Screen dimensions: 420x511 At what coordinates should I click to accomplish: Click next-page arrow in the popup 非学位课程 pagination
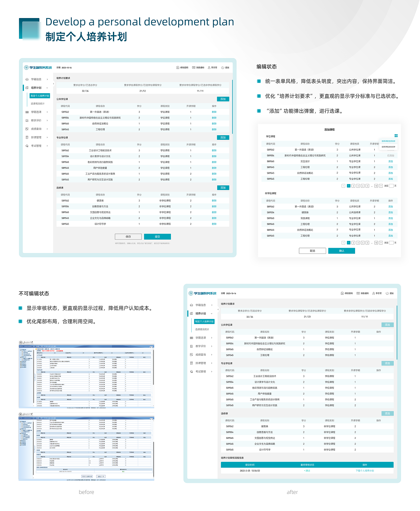(x=381, y=243)
